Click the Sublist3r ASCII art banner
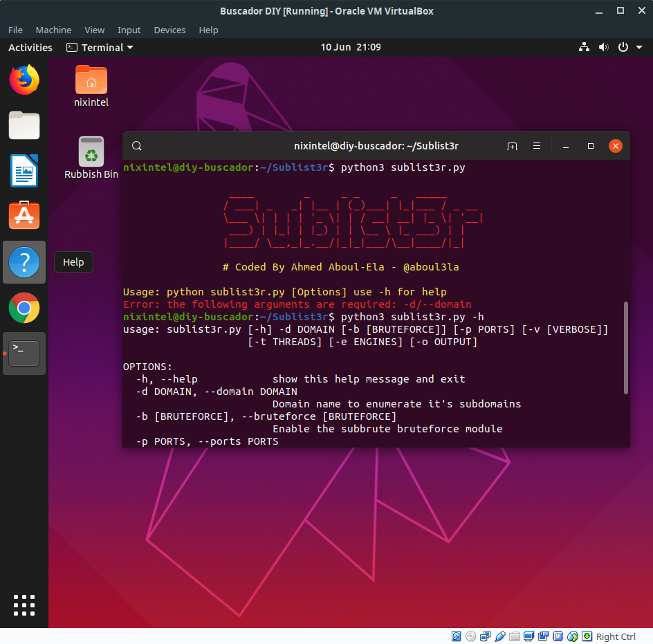Image resolution: width=653 pixels, height=644 pixels. 353,223
